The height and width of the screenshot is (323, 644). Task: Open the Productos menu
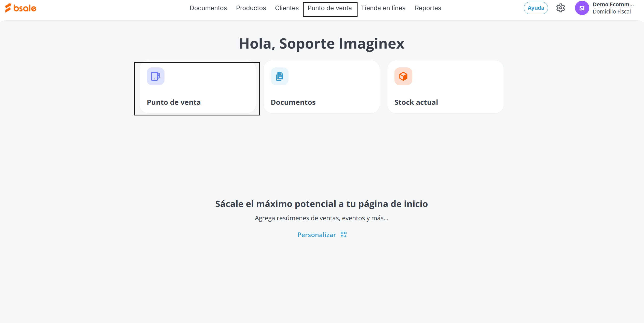click(x=251, y=8)
